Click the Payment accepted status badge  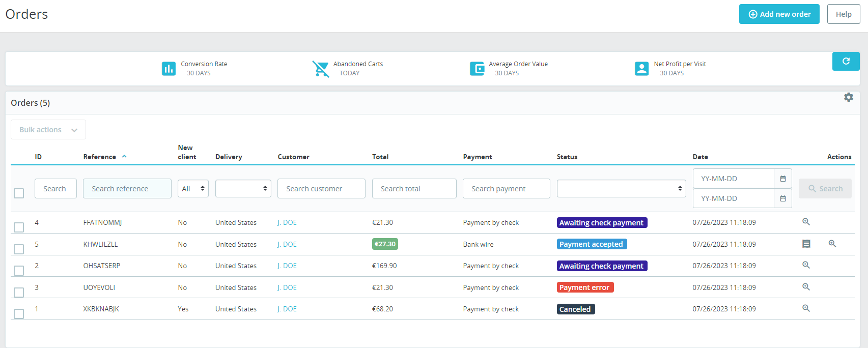592,244
